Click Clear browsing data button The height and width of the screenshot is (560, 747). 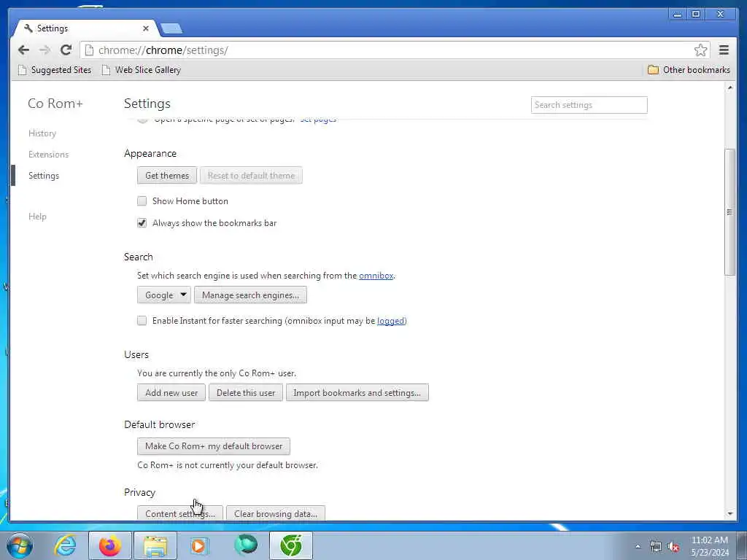[275, 514]
